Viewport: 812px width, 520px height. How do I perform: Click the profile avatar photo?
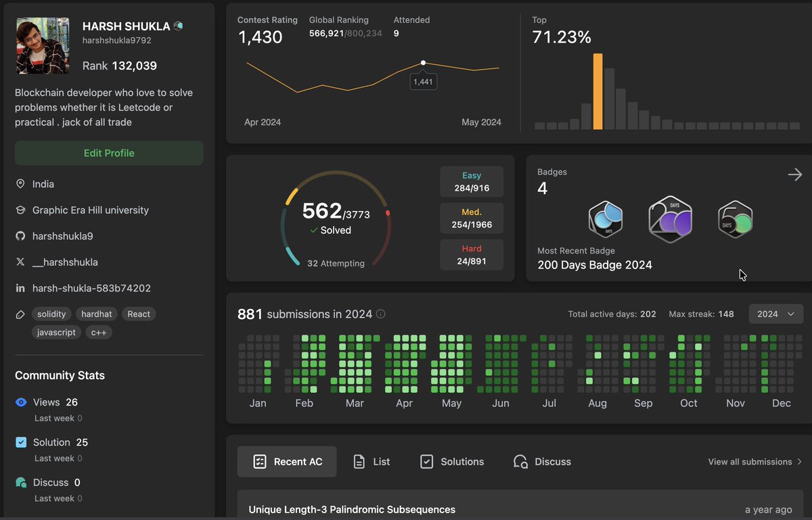click(43, 46)
